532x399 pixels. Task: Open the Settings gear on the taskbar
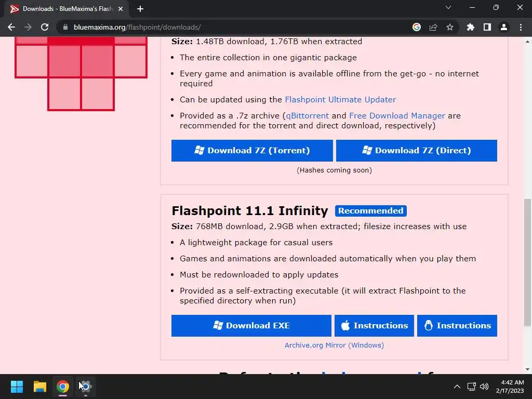[x=86, y=387]
